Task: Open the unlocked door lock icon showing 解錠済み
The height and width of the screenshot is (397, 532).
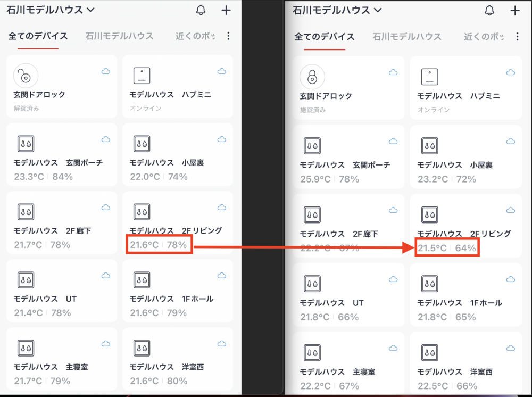Action: [26, 76]
